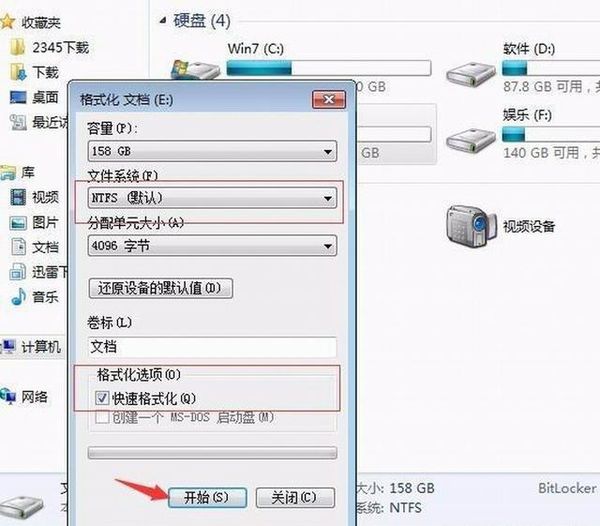Click the 还原设备的默认值 button
The image size is (600, 526).
tap(160, 288)
